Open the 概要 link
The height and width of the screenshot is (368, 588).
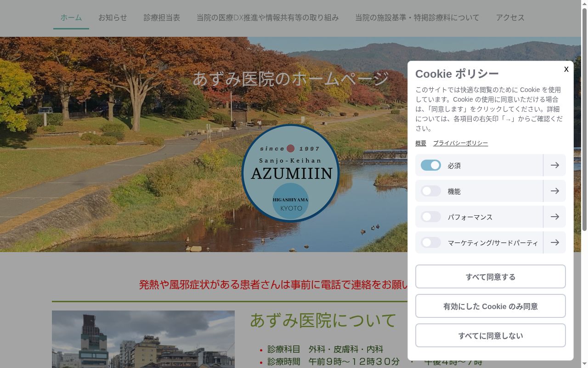click(421, 143)
